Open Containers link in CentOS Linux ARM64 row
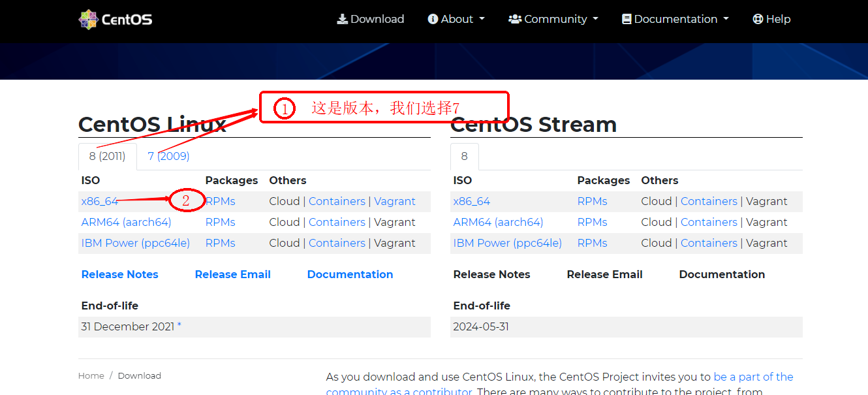The height and width of the screenshot is (395, 868). [x=337, y=222]
